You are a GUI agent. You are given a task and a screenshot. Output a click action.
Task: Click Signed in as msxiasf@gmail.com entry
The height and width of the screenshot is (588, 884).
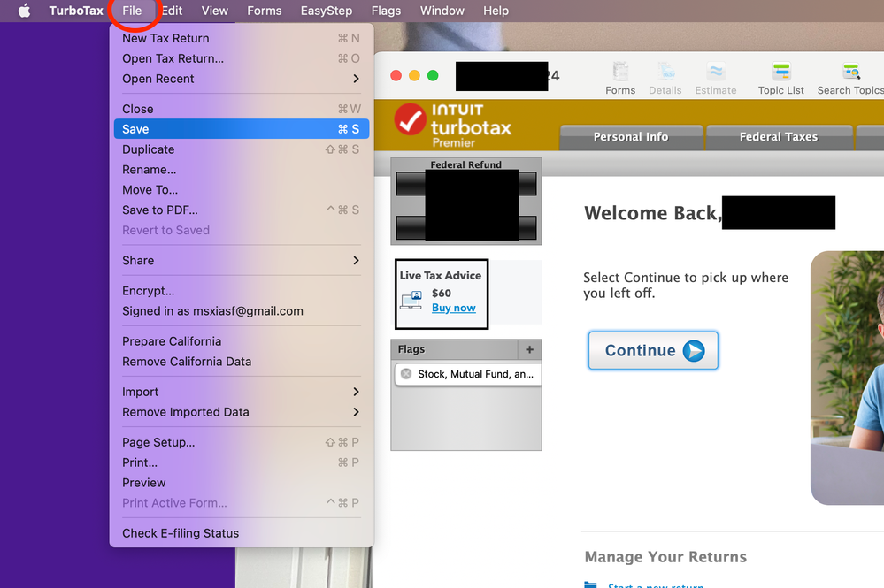pyautogui.click(x=242, y=311)
